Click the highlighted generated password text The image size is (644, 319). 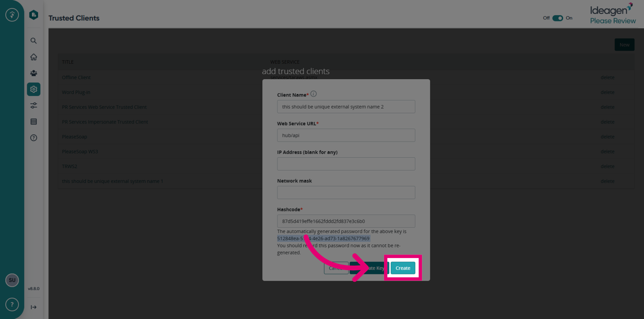(323, 238)
